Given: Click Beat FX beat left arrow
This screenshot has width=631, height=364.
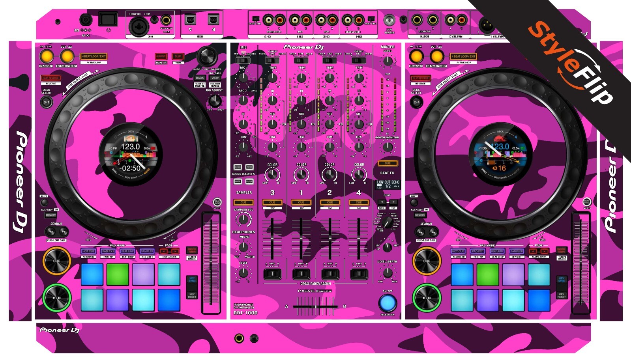Looking at the screenshot, I should click(382, 202).
